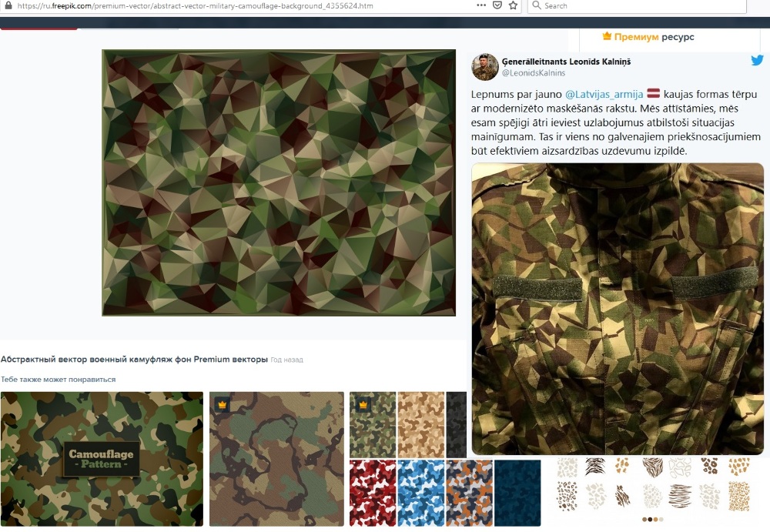
Task: Click the blue camouflage pattern swatch
Action: (421, 493)
